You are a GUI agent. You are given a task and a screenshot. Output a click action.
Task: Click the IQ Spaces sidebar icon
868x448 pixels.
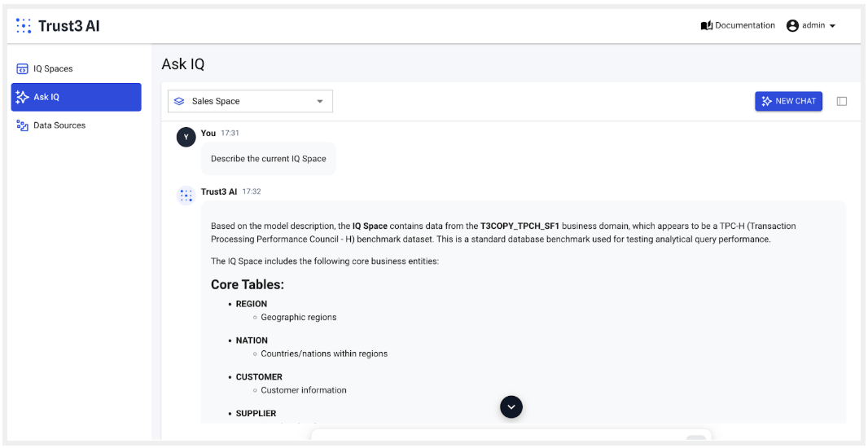pos(23,69)
